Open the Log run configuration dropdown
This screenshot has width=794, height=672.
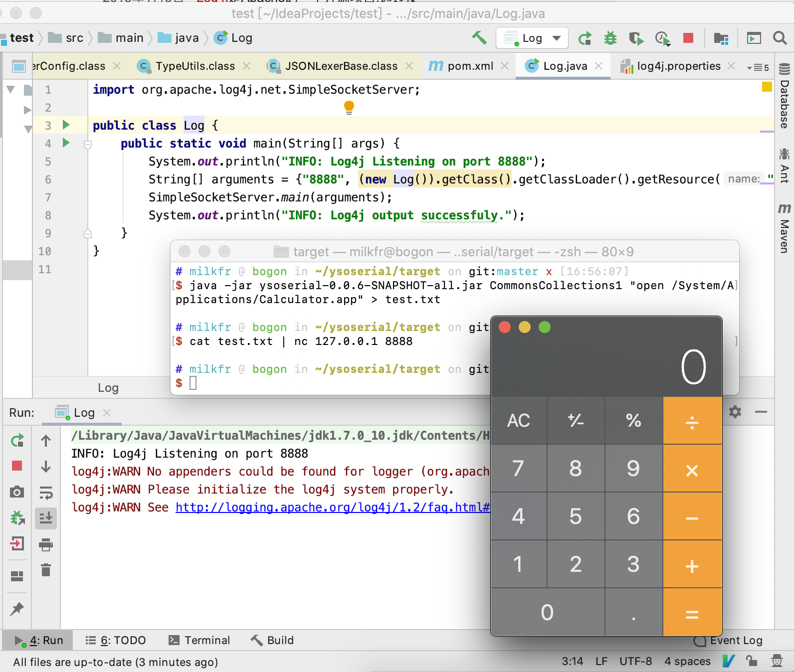point(532,38)
